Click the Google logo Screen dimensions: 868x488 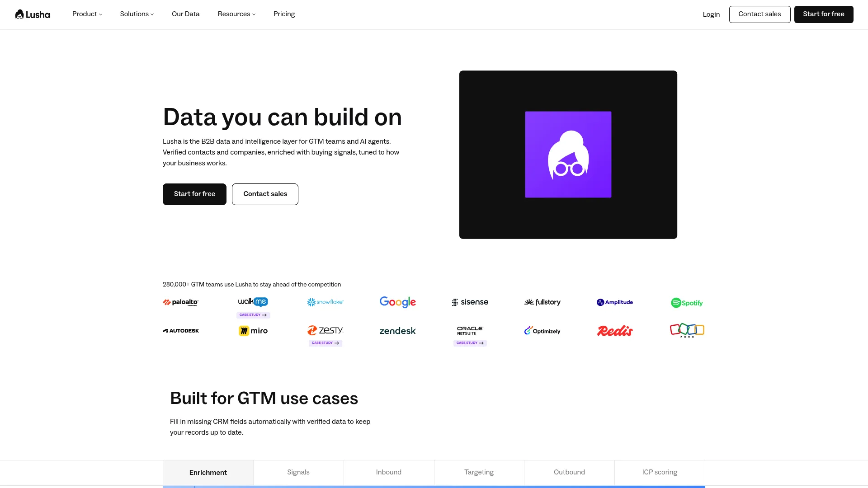point(398,302)
